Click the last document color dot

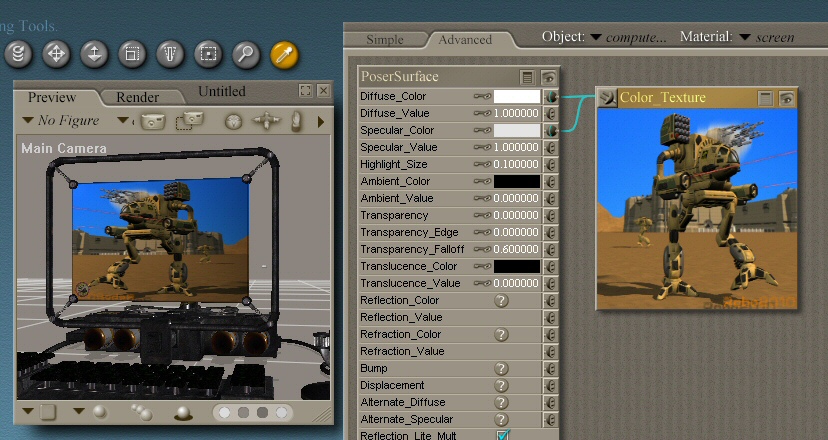point(281,413)
